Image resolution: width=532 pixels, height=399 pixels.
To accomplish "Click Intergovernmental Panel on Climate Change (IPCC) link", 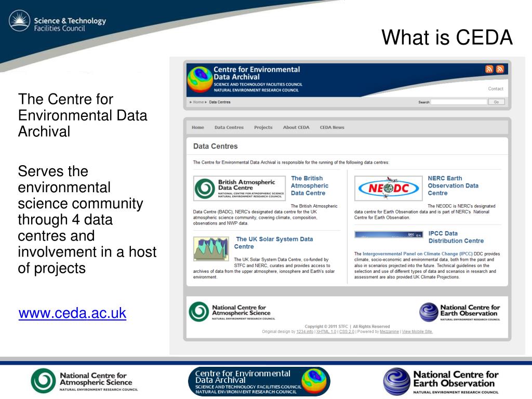I will point(417,254).
